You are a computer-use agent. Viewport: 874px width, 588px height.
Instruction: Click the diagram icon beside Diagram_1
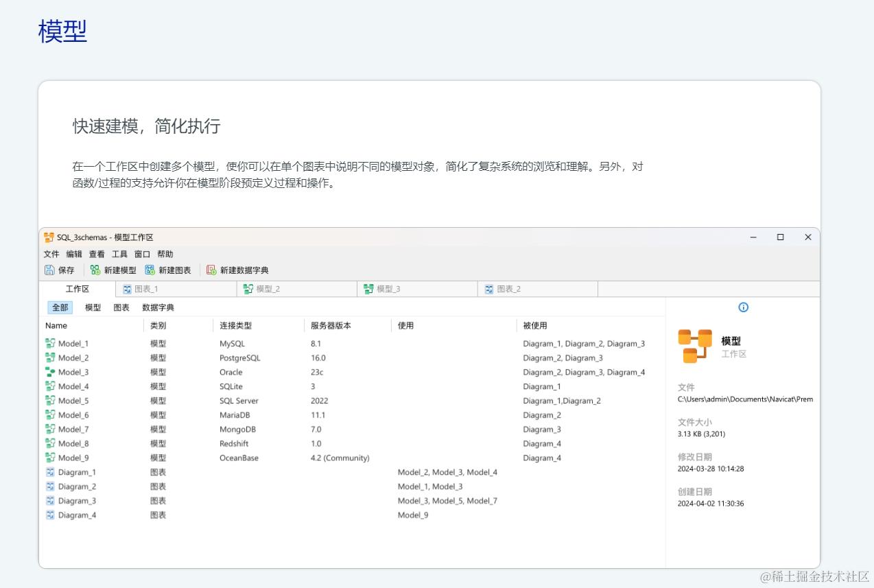point(49,472)
